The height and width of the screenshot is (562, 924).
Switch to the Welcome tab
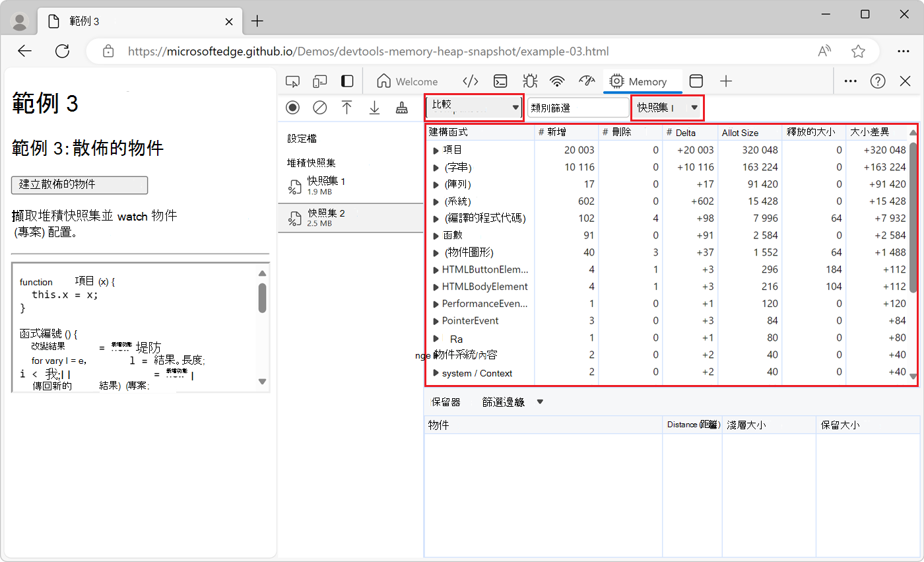407,81
